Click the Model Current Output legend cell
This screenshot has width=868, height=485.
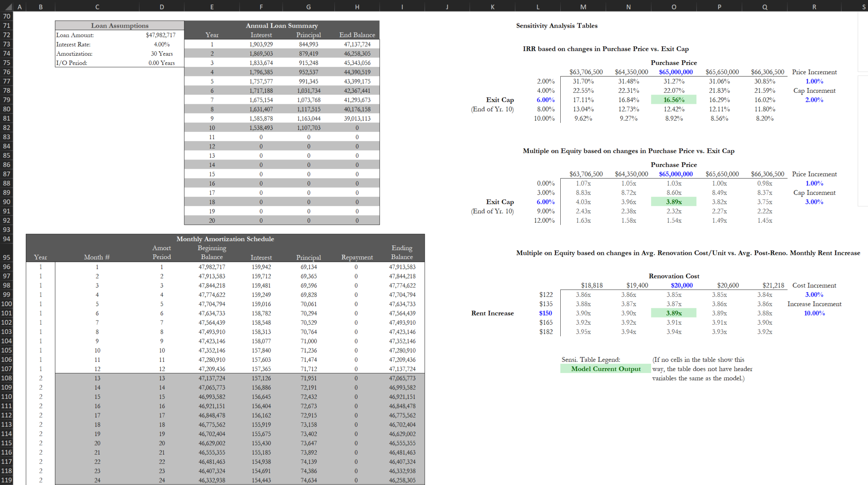coord(606,369)
